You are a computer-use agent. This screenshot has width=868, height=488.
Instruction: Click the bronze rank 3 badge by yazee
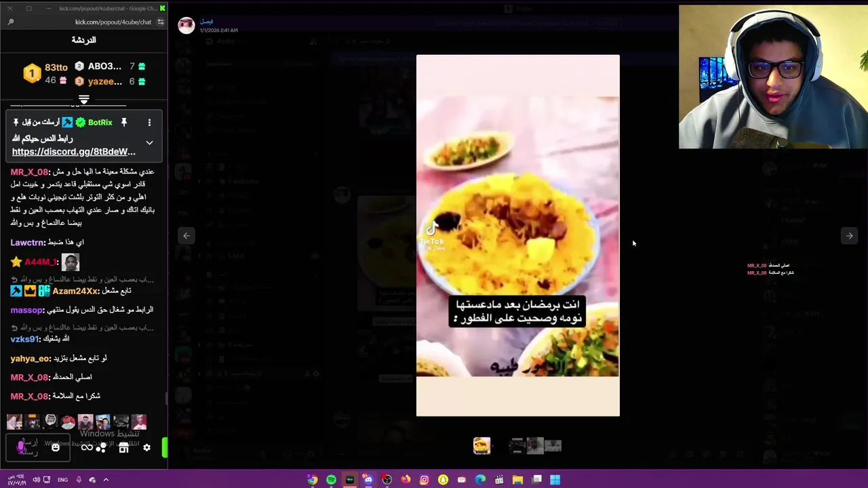(79, 81)
